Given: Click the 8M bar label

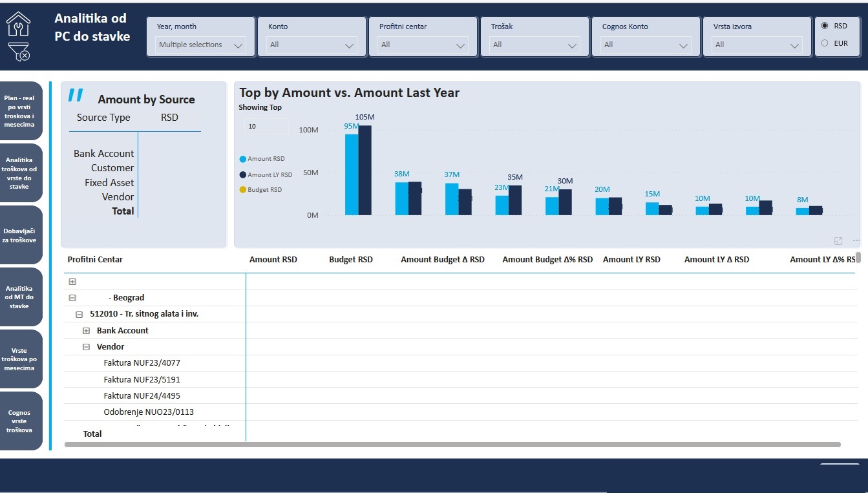Looking at the screenshot, I should (802, 200).
